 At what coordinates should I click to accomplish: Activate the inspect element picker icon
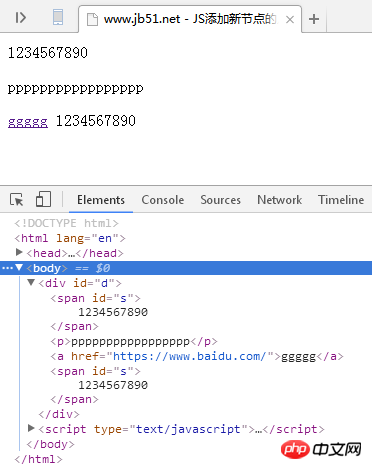(17, 200)
